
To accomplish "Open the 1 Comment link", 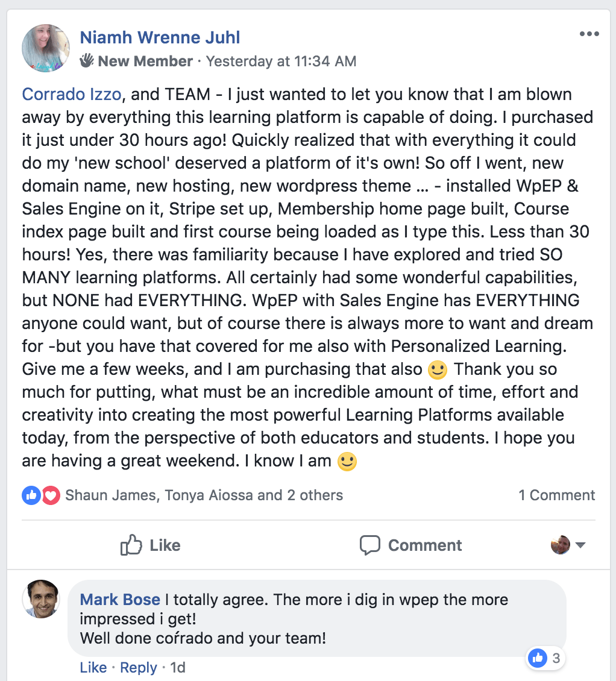I will [556, 495].
